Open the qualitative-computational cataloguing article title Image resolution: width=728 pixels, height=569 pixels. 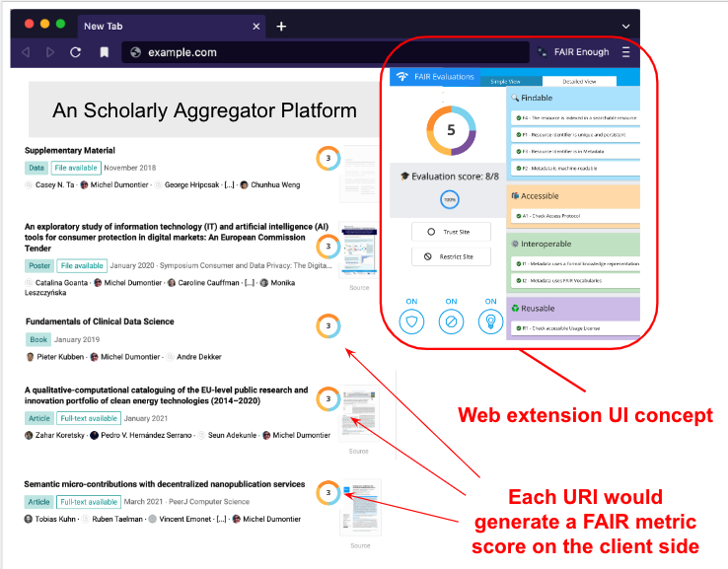point(166,395)
